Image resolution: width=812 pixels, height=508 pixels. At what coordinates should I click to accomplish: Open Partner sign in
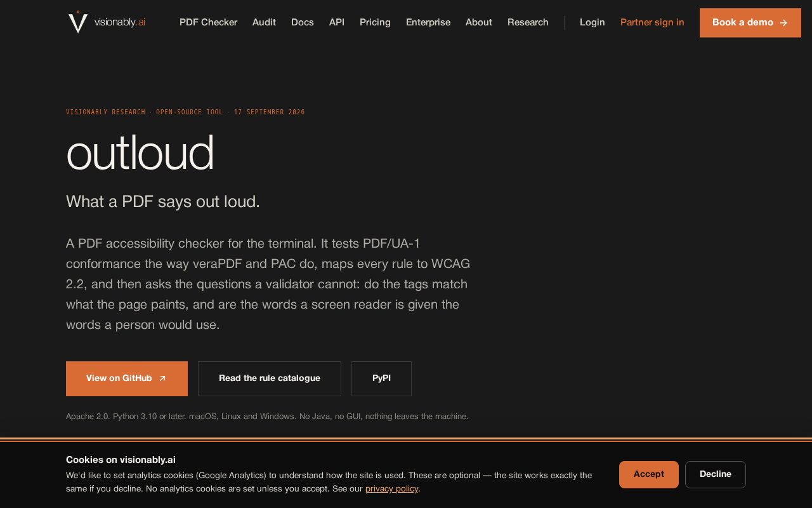tap(652, 22)
